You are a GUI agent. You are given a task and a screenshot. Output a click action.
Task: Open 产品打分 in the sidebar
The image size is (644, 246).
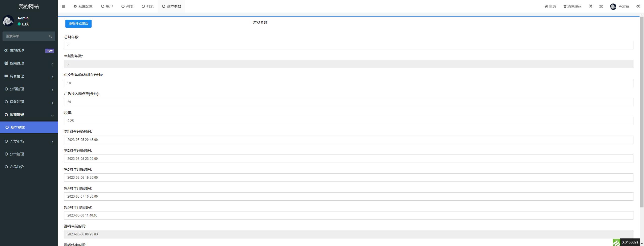pyautogui.click(x=17, y=167)
